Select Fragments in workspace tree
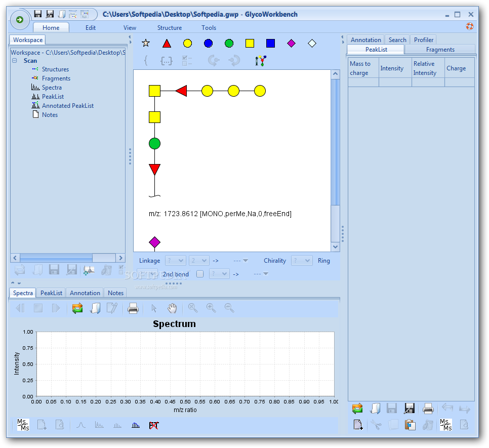 coord(56,78)
